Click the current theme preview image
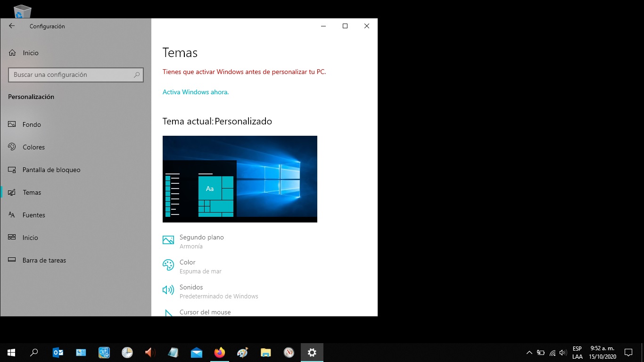The width and height of the screenshot is (644, 362). pos(239,179)
